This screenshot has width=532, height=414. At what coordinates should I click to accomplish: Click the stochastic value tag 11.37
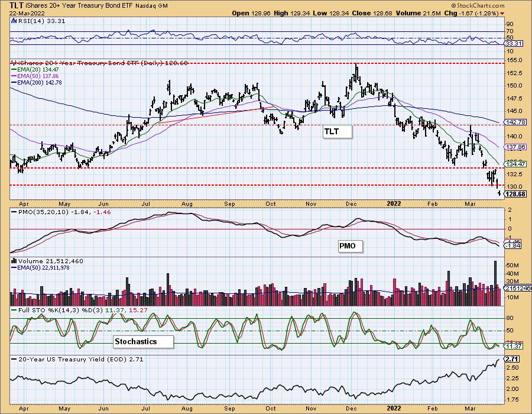513,346
